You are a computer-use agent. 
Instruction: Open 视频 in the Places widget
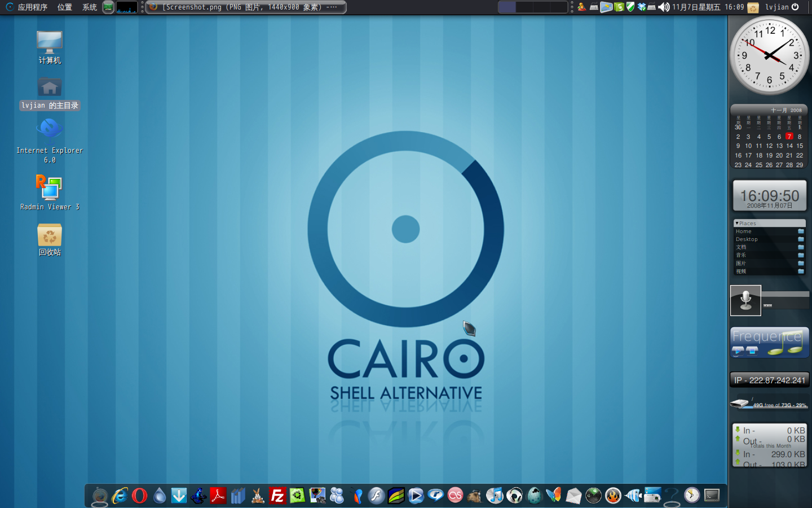pos(770,271)
